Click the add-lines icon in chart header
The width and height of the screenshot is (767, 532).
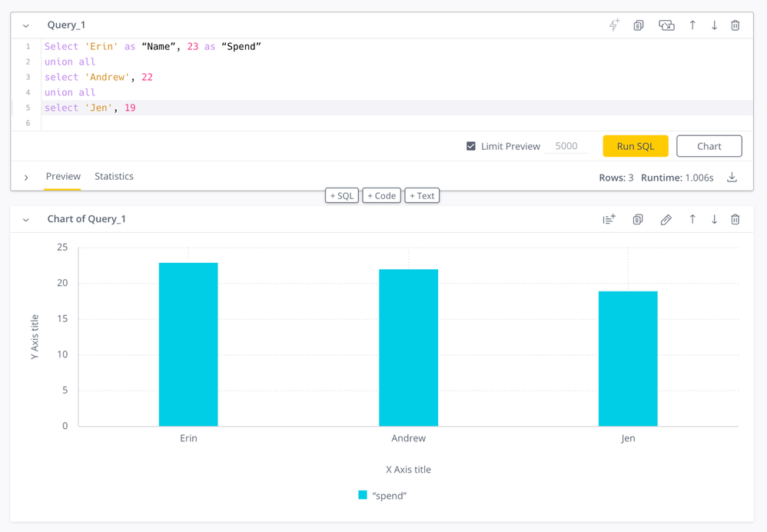tap(609, 220)
